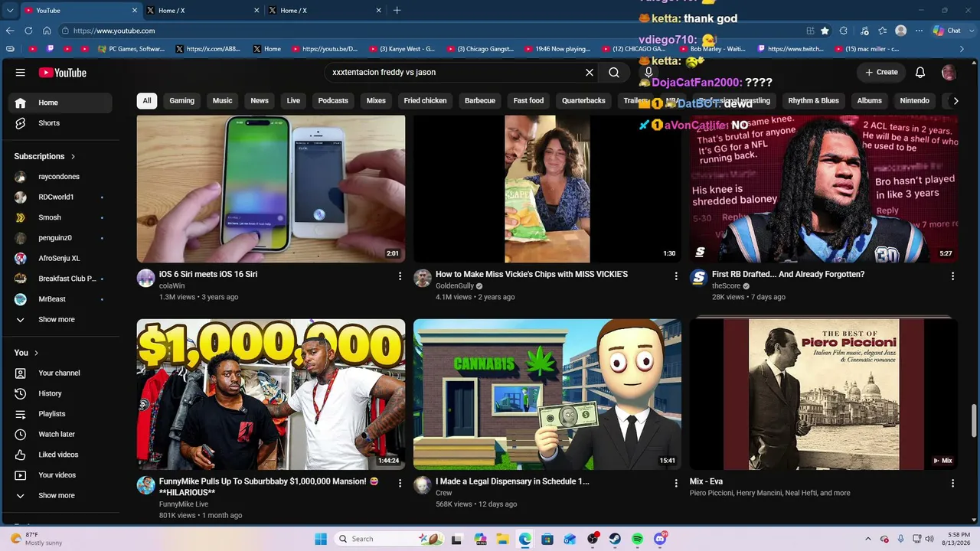Viewport: 980px width, 551px height.
Task: Reload the page in the browser
Action: pos(28,31)
